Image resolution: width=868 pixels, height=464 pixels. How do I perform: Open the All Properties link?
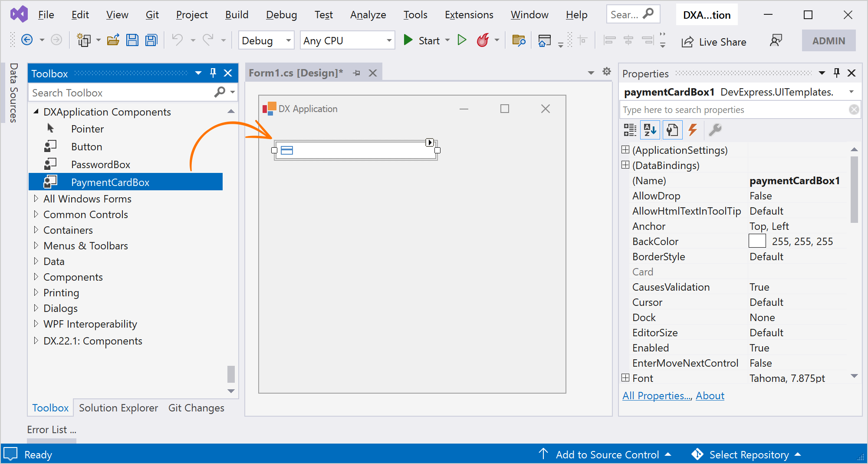(x=657, y=396)
